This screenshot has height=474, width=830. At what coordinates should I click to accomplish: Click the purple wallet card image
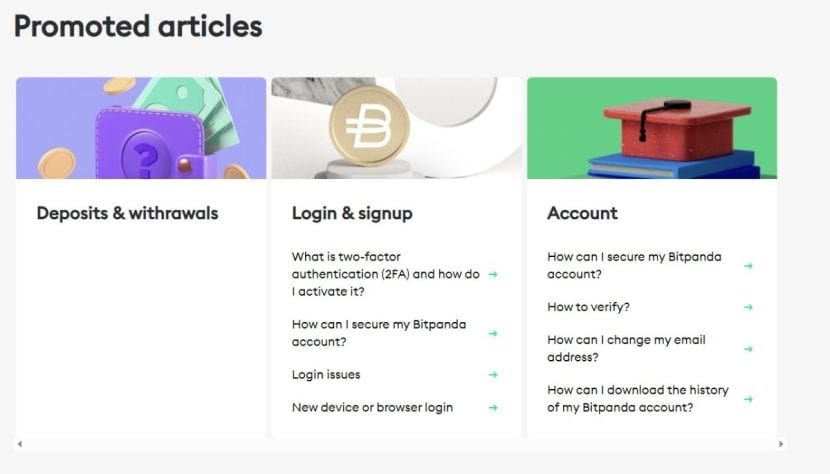[141, 128]
